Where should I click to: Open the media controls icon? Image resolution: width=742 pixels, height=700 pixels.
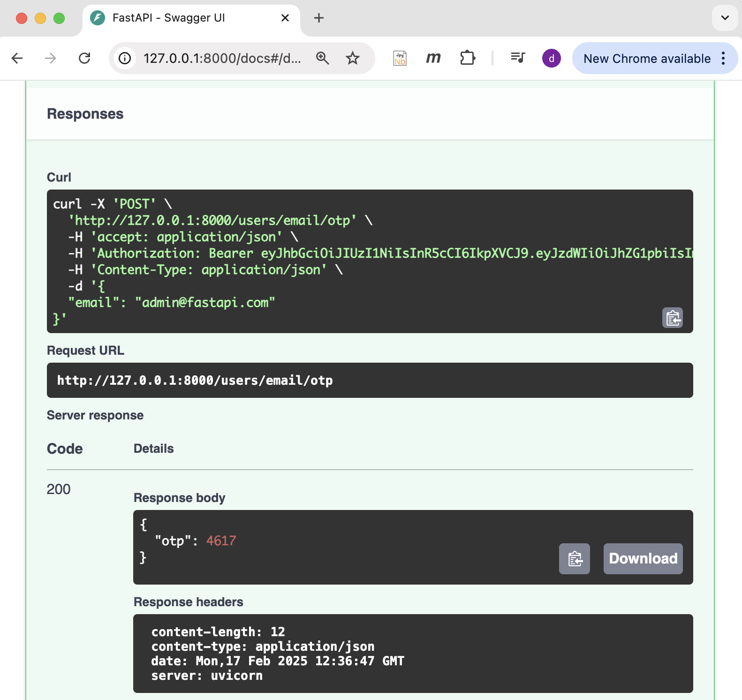[518, 58]
